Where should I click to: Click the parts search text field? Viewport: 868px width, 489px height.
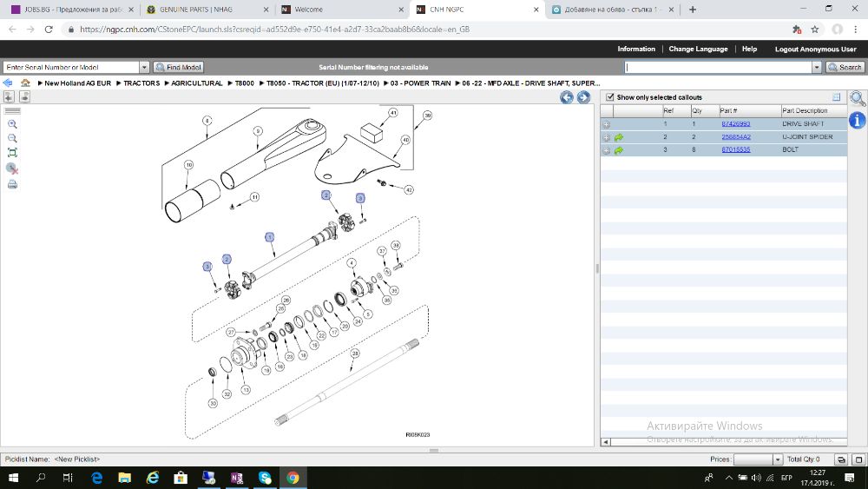[x=718, y=67]
